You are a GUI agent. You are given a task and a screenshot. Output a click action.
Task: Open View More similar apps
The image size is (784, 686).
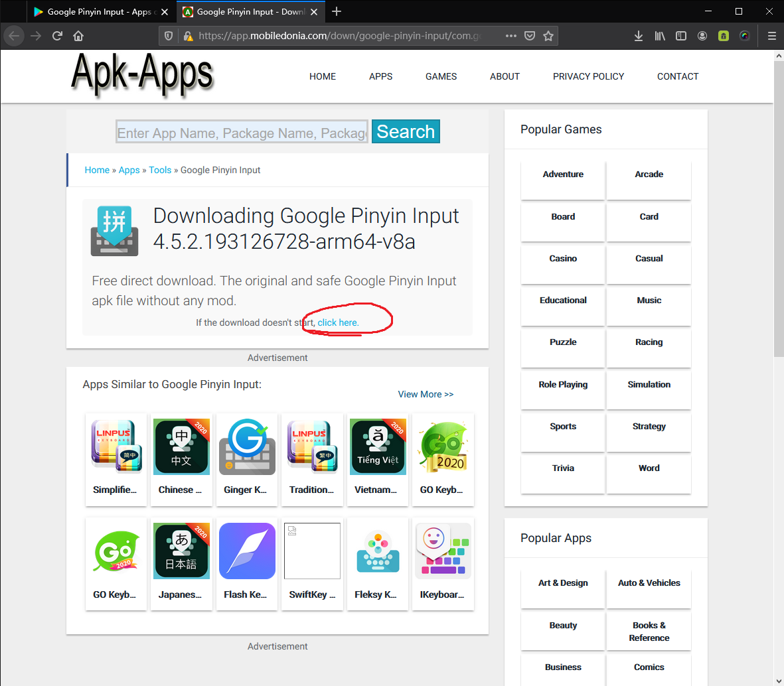pyautogui.click(x=426, y=394)
